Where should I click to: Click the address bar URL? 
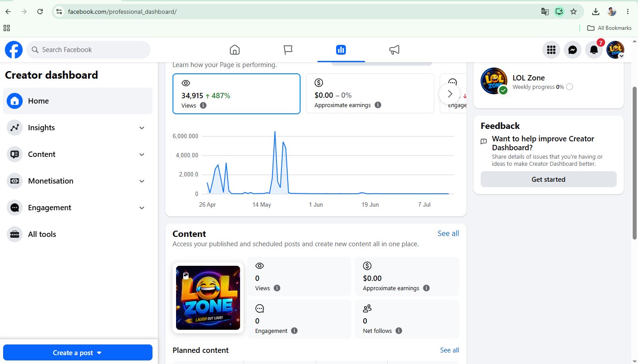[x=122, y=12]
